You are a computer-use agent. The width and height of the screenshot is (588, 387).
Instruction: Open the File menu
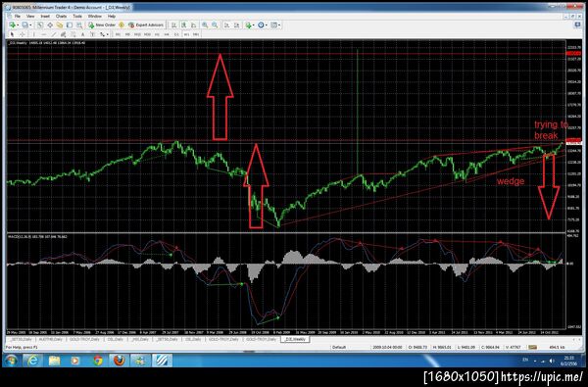pyautogui.click(x=18, y=16)
